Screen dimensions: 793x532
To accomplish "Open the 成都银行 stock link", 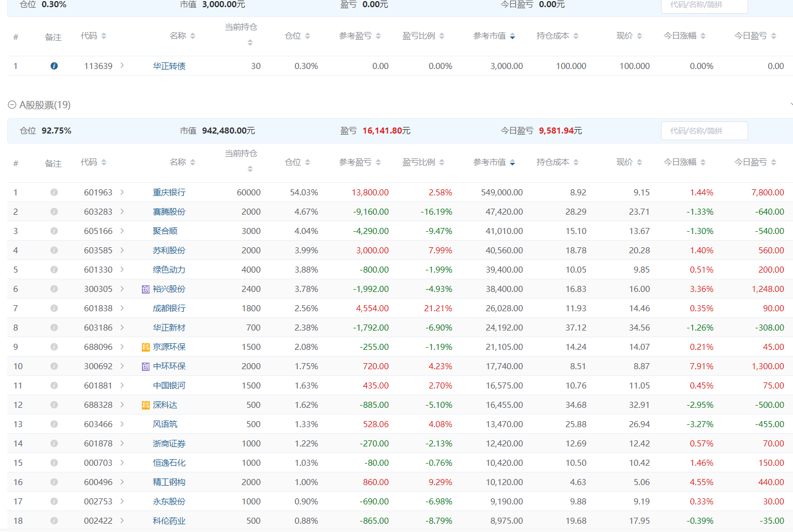I will (169, 308).
